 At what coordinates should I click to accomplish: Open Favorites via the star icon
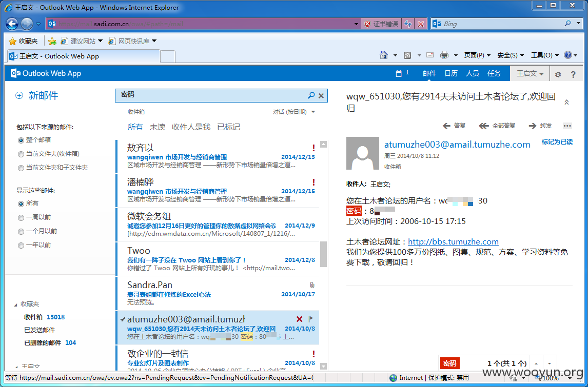click(x=12, y=41)
